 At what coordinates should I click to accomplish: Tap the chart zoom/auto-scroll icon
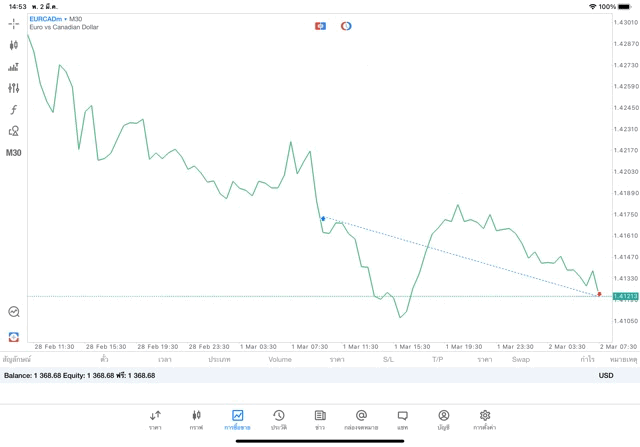click(x=14, y=312)
